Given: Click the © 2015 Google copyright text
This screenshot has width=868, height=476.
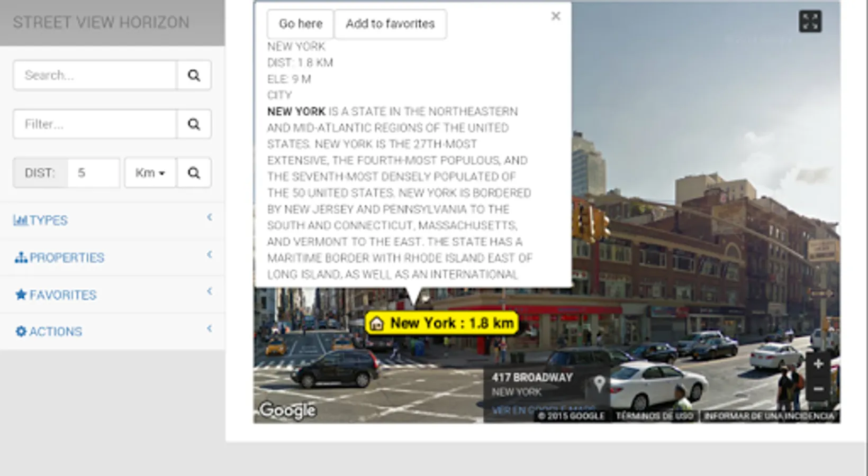Looking at the screenshot, I should click(x=571, y=416).
